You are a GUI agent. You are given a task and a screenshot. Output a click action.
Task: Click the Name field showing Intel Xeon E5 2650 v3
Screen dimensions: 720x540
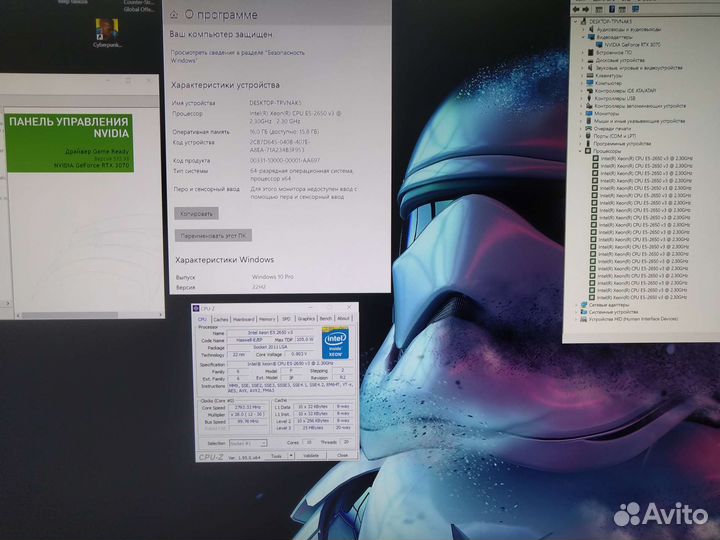tap(270, 332)
